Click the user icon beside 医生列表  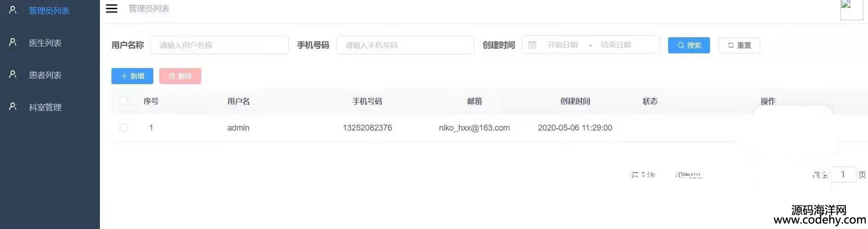[13, 42]
